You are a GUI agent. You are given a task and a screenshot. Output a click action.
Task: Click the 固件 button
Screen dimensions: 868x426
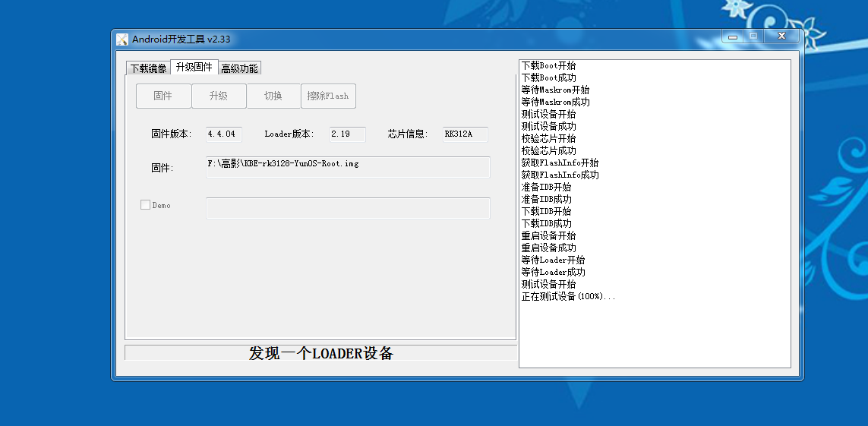[163, 96]
